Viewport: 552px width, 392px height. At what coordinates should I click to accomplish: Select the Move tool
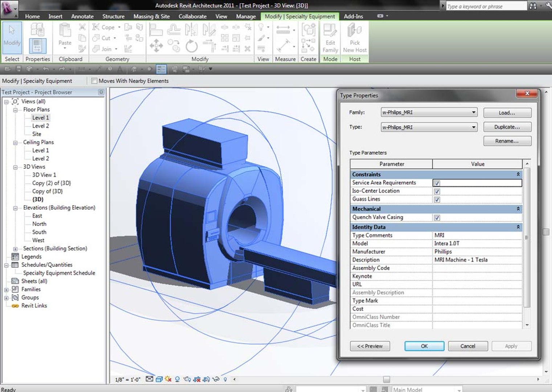click(156, 46)
